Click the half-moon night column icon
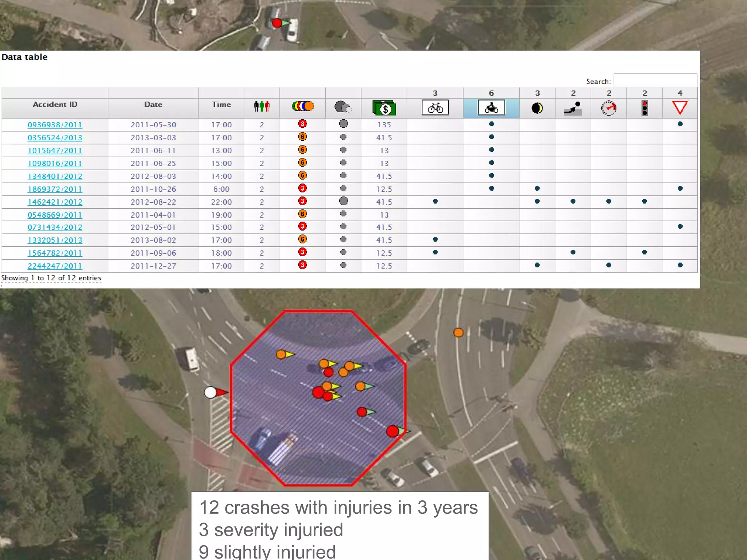 point(537,108)
